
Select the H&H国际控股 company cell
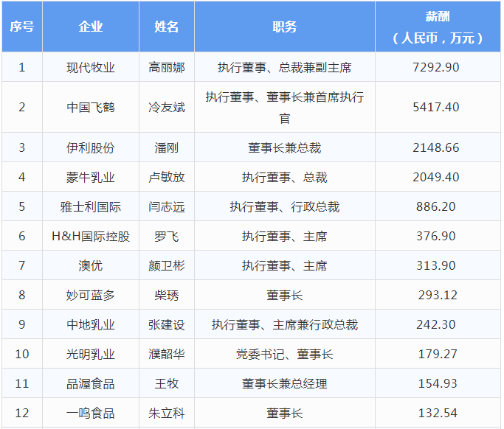click(x=91, y=236)
